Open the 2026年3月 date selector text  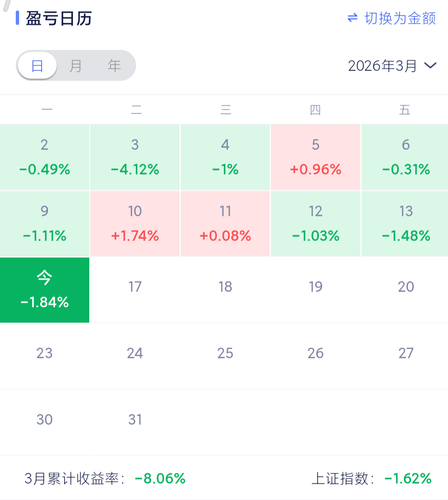(382, 66)
